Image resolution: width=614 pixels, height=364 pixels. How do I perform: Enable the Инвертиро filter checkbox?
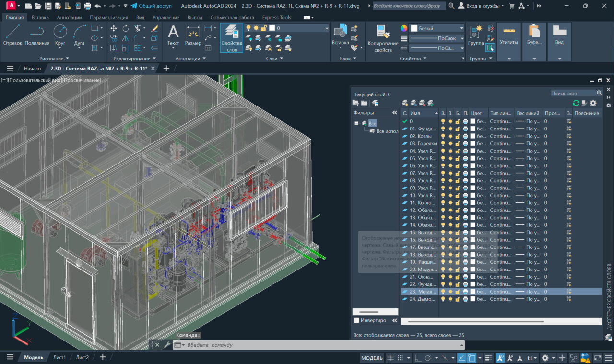[356, 320]
